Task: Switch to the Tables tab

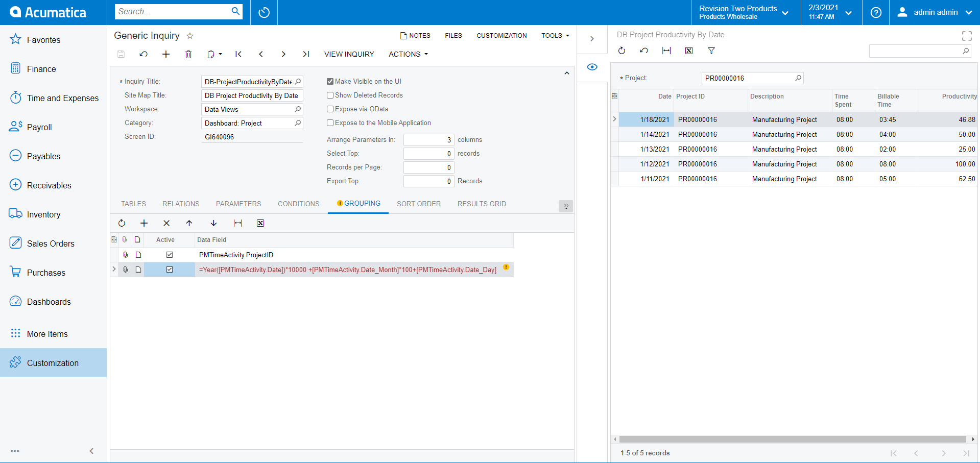Action: pos(133,204)
